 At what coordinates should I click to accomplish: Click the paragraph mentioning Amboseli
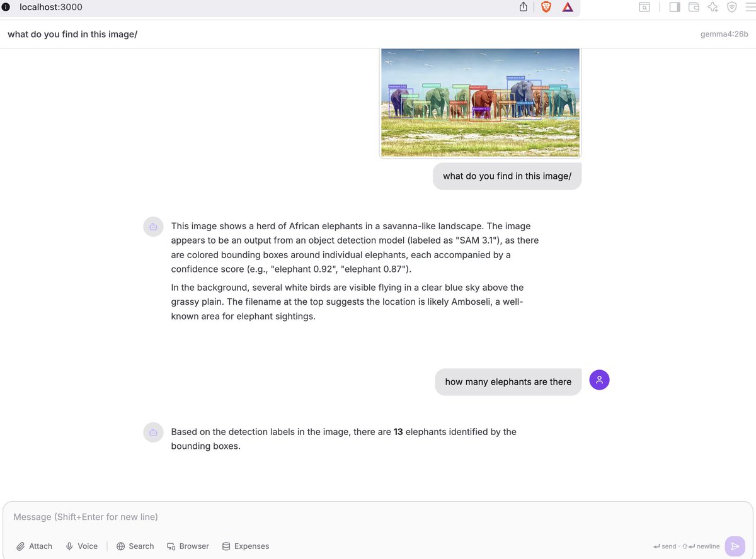(x=347, y=302)
